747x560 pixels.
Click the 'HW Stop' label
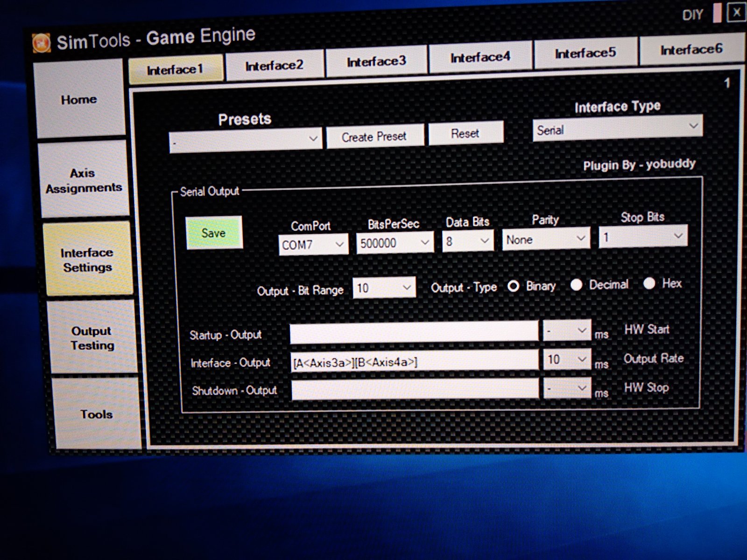pos(647,387)
